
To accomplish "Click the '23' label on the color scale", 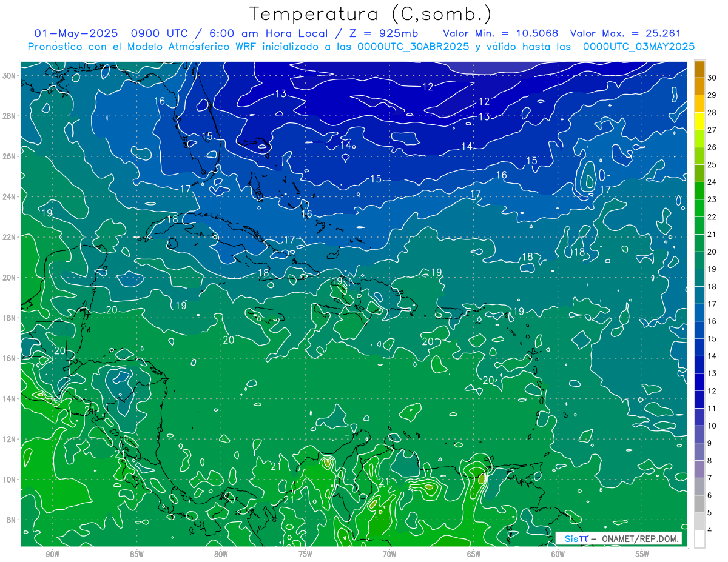I will 712,199.
